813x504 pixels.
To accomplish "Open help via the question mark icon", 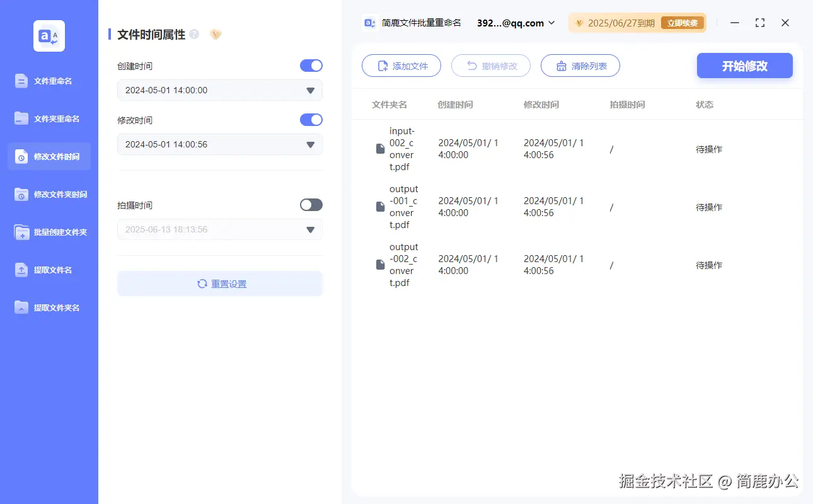I will [x=195, y=33].
